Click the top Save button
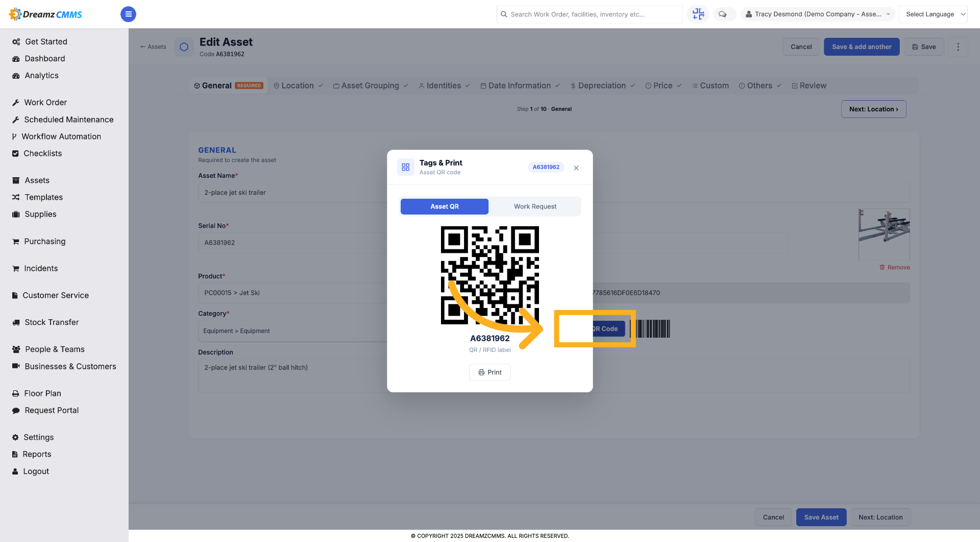Screen dimensions: 980x542 [x=924, y=47]
